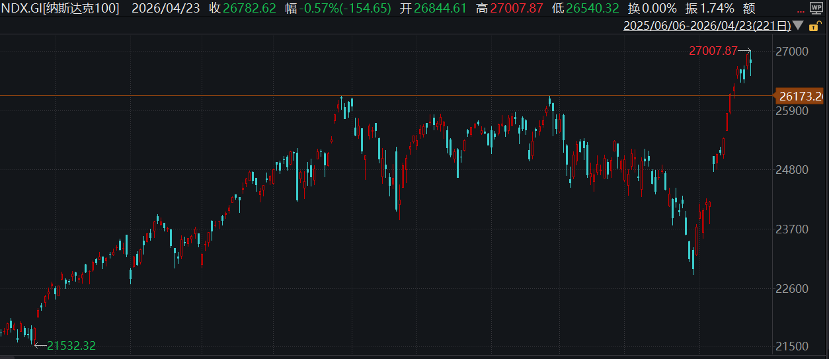Click the 24800 price axis label
The width and height of the screenshot is (831, 361).
792,170
